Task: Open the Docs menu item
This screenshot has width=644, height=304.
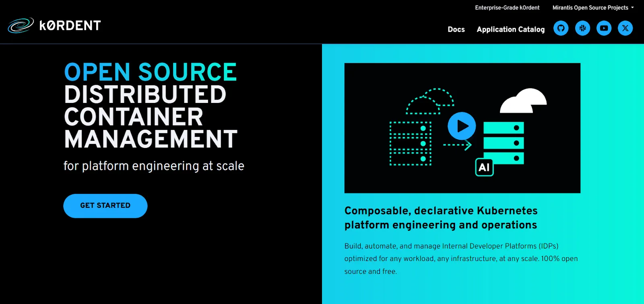Action: [x=456, y=29]
